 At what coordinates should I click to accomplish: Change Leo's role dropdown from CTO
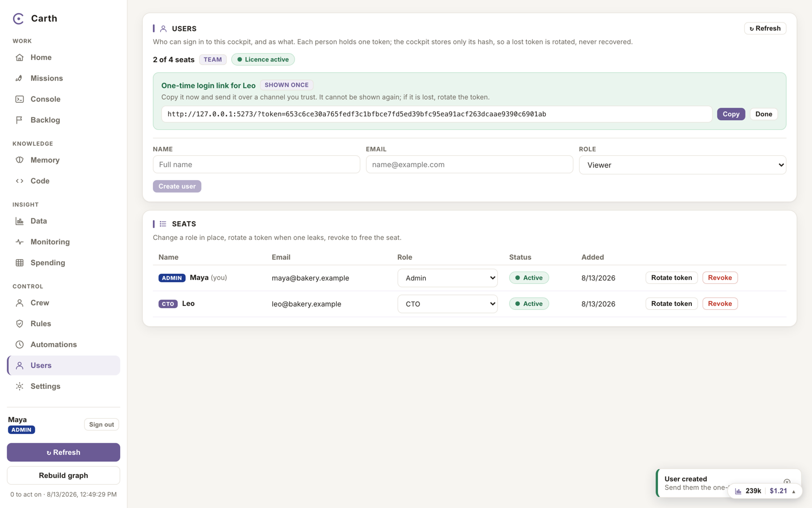(447, 304)
